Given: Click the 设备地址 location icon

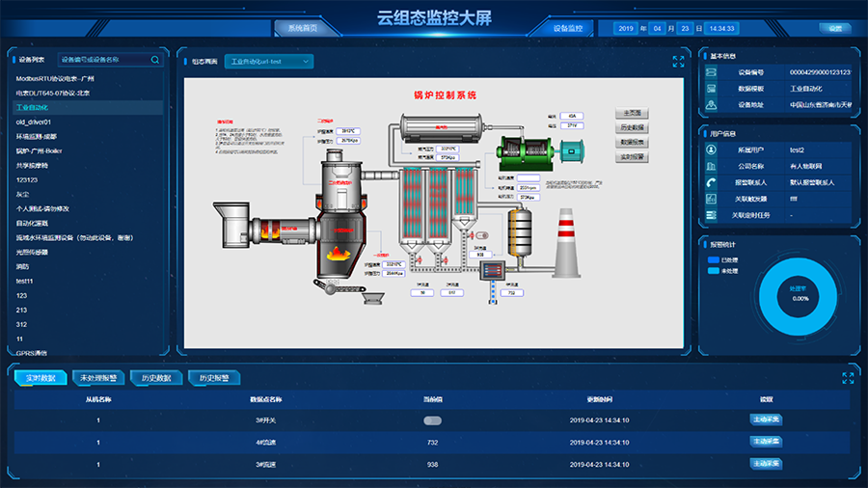Looking at the screenshot, I should click(x=712, y=104).
